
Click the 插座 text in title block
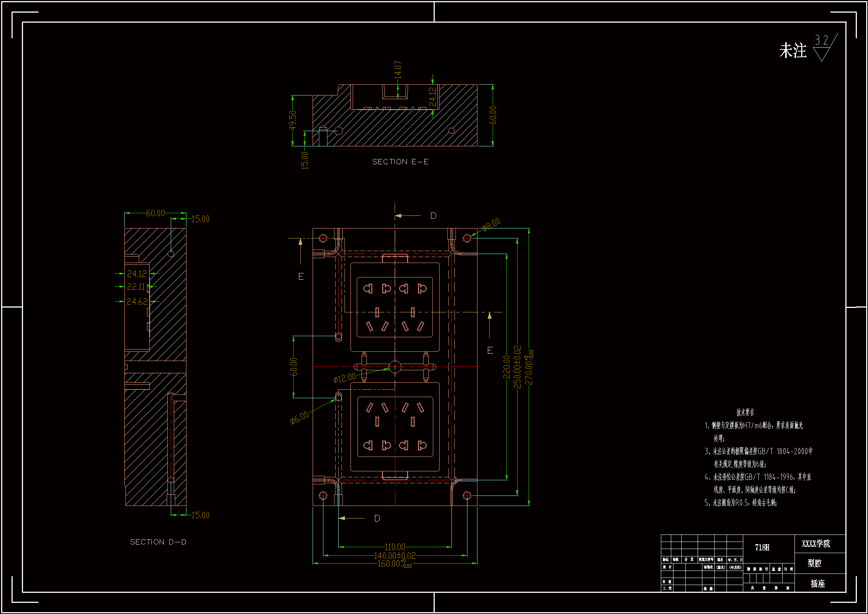coord(818,584)
